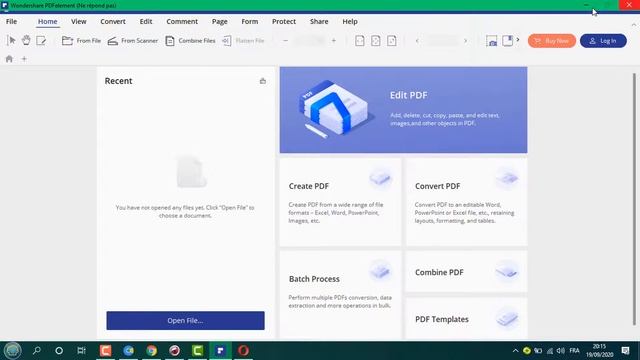This screenshot has height=360, width=640.
Task: Click the Flatten File tool
Action: [x=243, y=40]
